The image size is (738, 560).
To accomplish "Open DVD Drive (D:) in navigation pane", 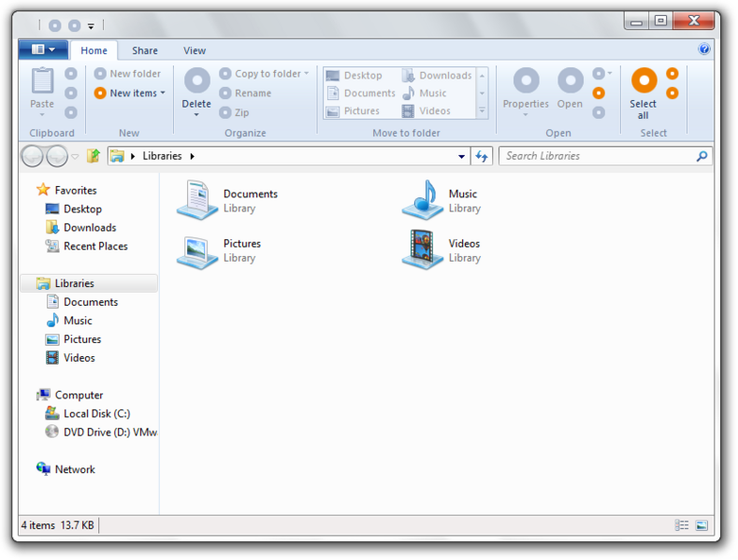I will tap(101, 432).
